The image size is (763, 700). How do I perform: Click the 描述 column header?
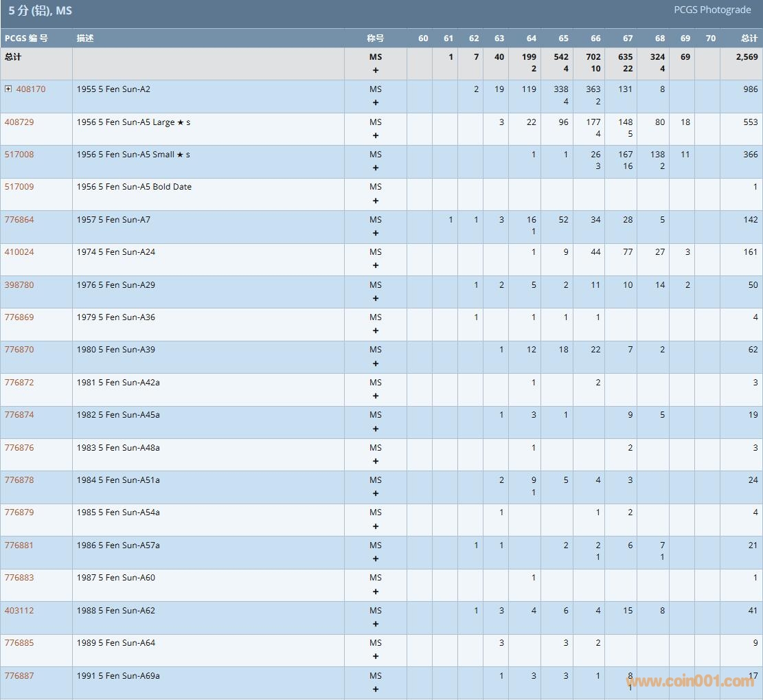[85, 38]
